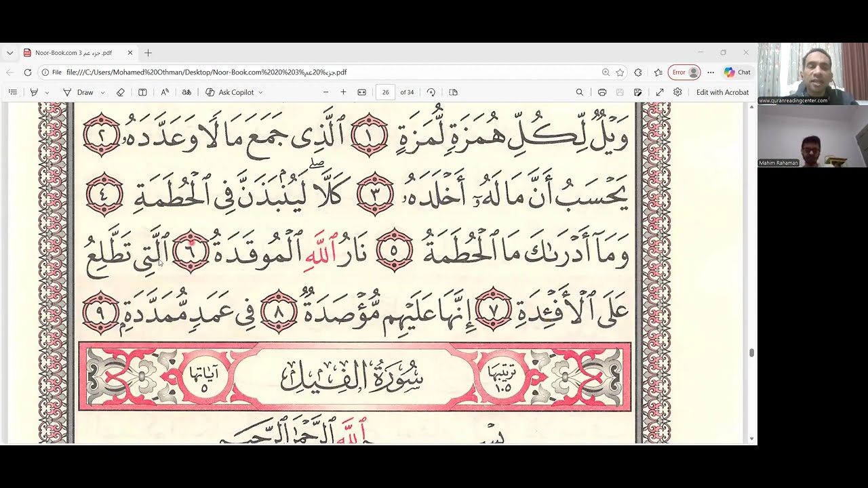Viewport: 868px width, 488px height.
Task: Expand Ask Copilot options arrow
Action: pyautogui.click(x=260, y=92)
